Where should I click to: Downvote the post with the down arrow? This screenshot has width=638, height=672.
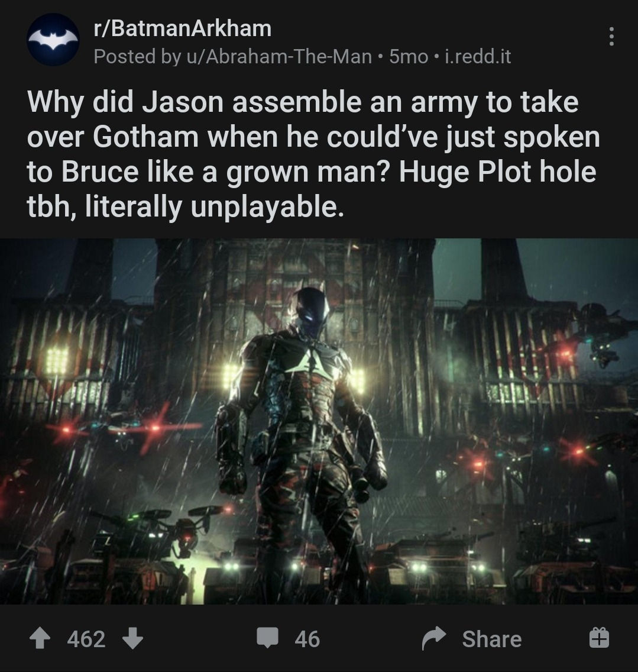point(133,638)
